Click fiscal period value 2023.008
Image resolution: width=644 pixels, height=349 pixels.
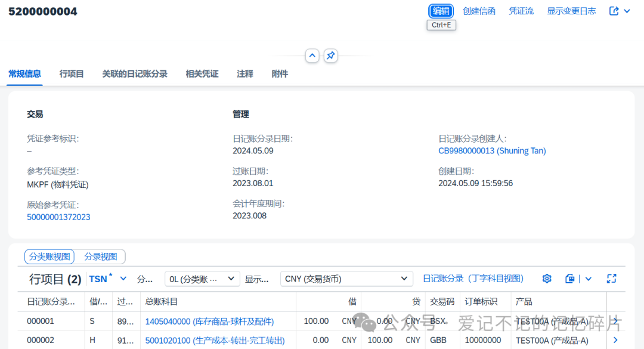point(249,216)
